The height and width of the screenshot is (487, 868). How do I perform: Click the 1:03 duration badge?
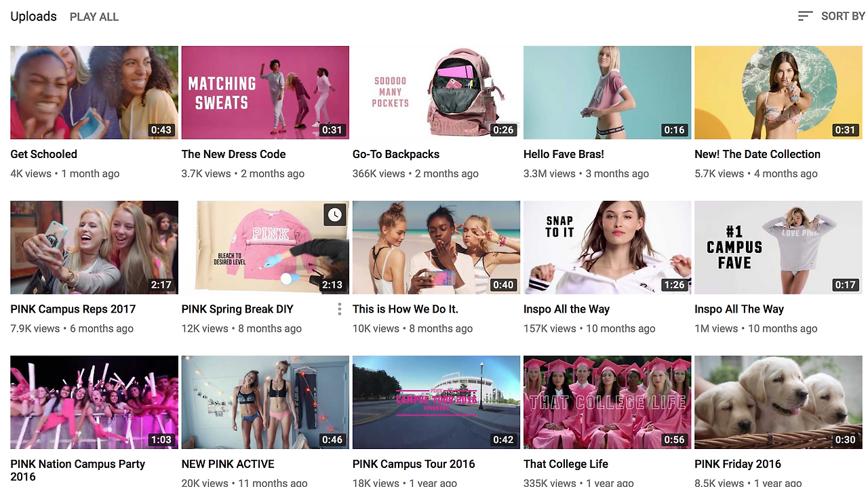pyautogui.click(x=161, y=440)
